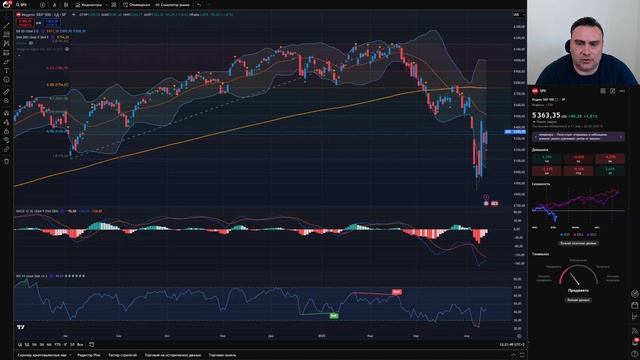This screenshot has width=640, height=360.
Task: Click Больше данных under the technicals gauge
Action: (578, 300)
